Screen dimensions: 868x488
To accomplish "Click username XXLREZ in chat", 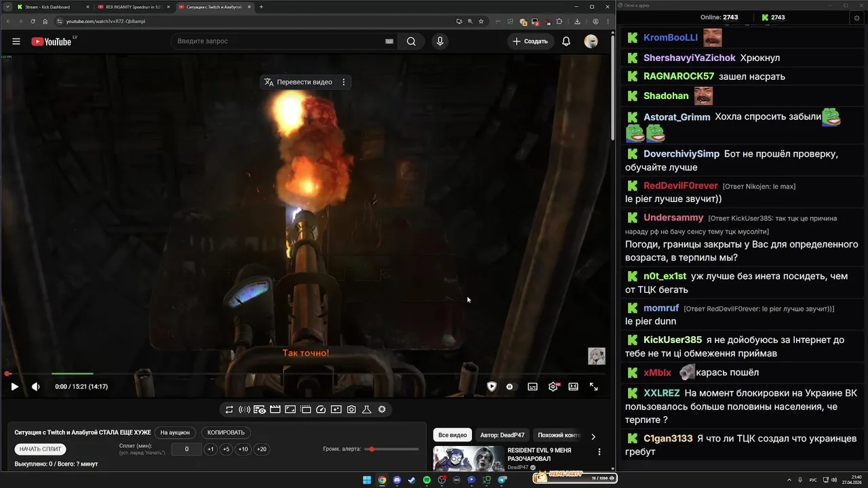I will pyautogui.click(x=662, y=393).
